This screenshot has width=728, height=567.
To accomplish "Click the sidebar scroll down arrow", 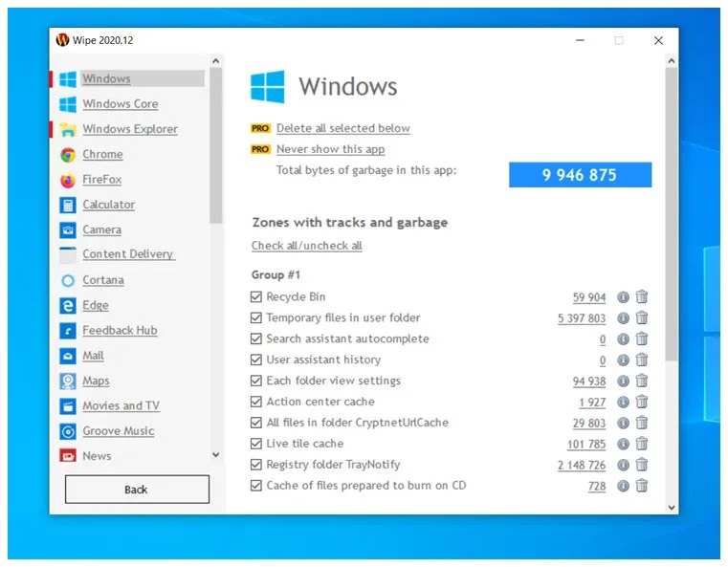I will (x=215, y=455).
